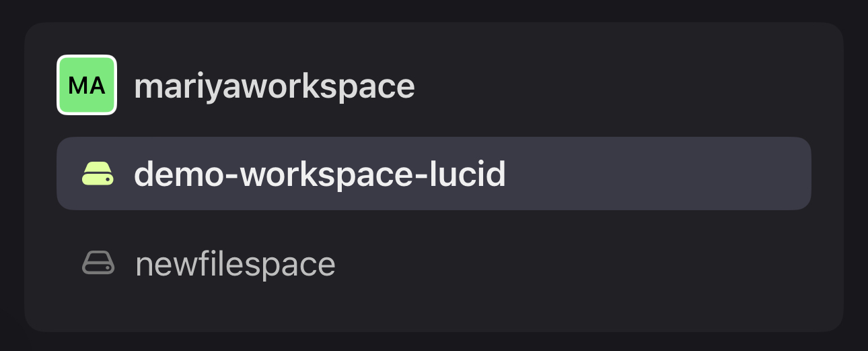Click the highlighted demo-workspace-lucid row background

pyautogui.click(x=434, y=174)
